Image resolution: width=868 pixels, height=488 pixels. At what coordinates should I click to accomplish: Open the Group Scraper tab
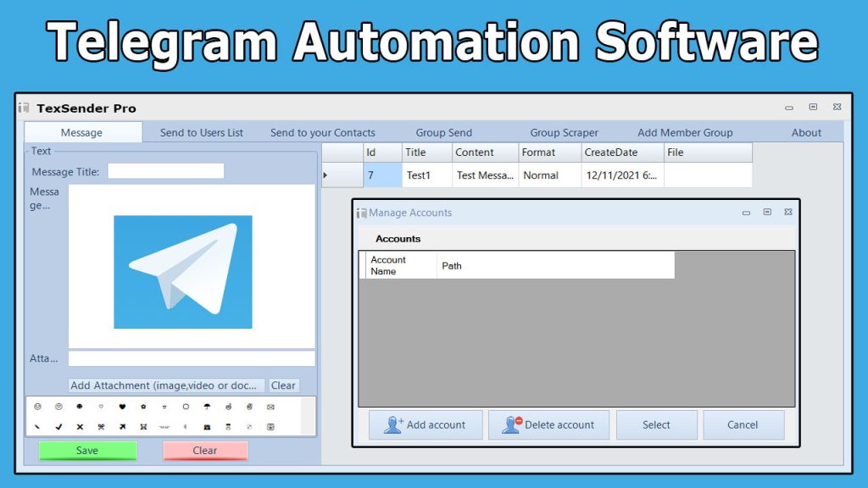pyautogui.click(x=564, y=133)
